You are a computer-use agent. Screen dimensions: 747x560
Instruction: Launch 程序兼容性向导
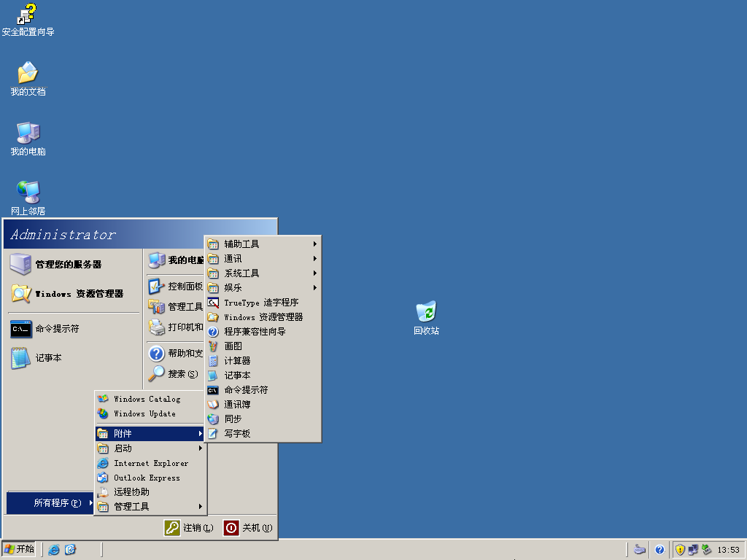[x=263, y=332]
